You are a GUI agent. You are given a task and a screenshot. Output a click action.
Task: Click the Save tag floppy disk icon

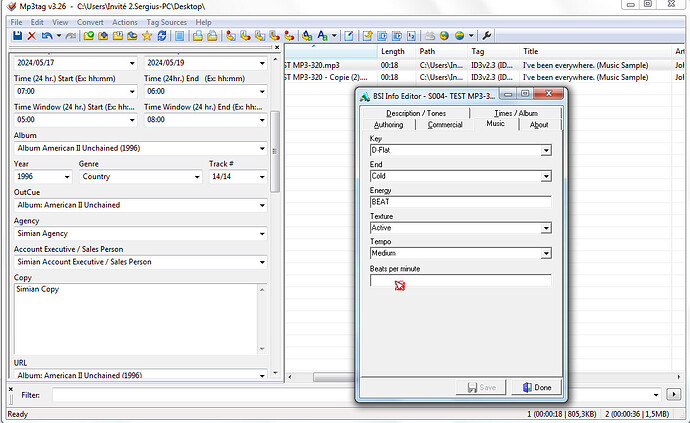click(17, 36)
